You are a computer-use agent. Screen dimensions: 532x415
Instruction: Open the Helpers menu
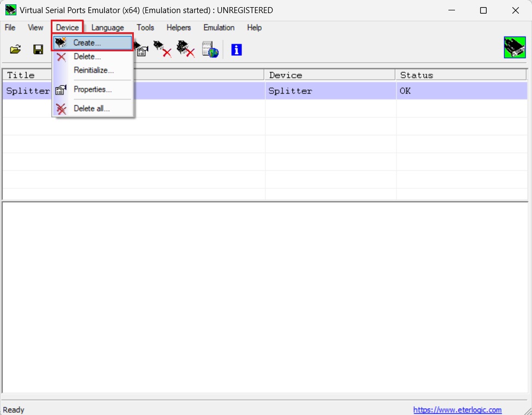click(179, 27)
